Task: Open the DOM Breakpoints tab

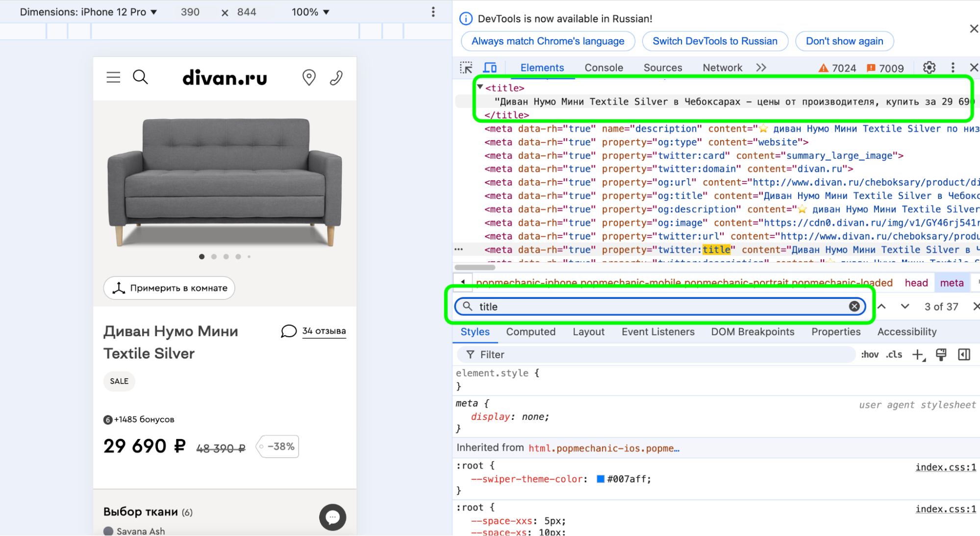Action: (753, 332)
